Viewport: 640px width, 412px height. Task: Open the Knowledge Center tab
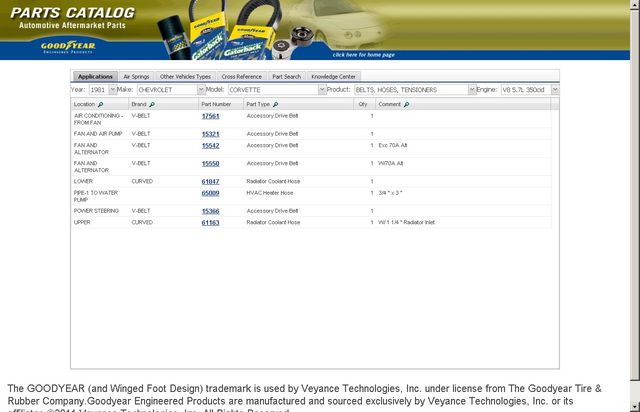pos(333,76)
